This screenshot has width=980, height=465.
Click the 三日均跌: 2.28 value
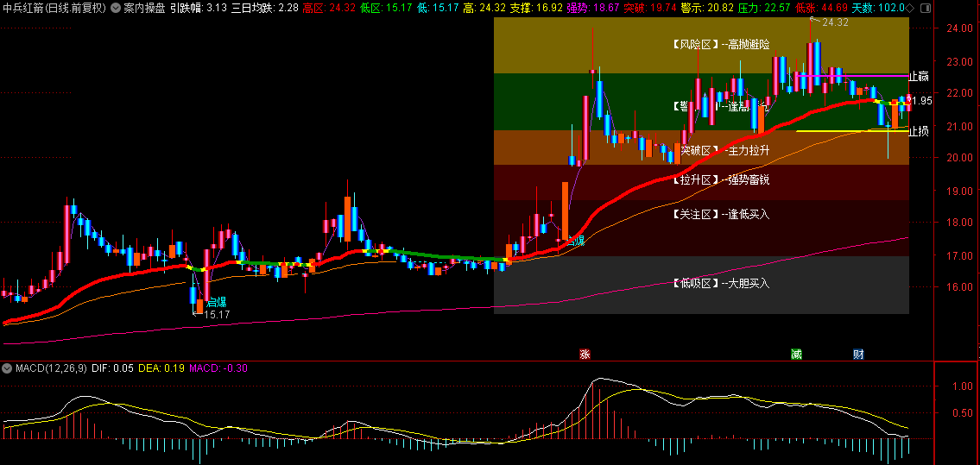pyautogui.click(x=265, y=8)
